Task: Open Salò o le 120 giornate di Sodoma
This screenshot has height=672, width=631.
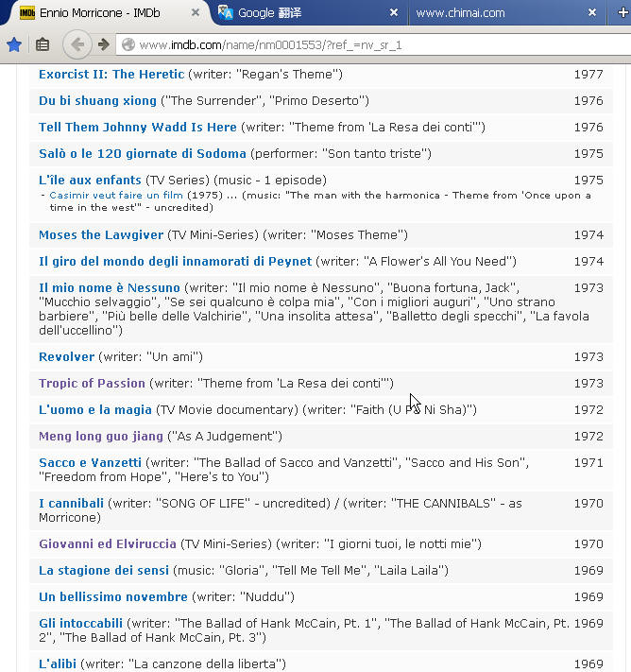Action: click(143, 153)
